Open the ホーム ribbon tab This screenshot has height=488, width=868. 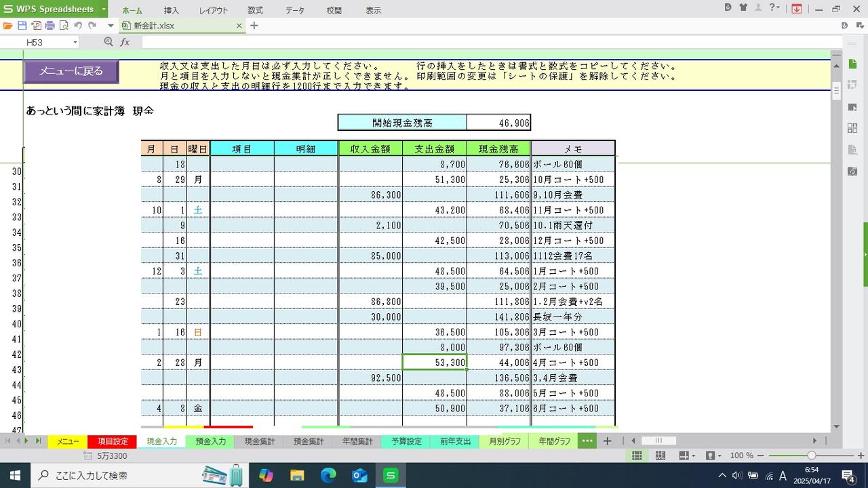[x=132, y=10]
